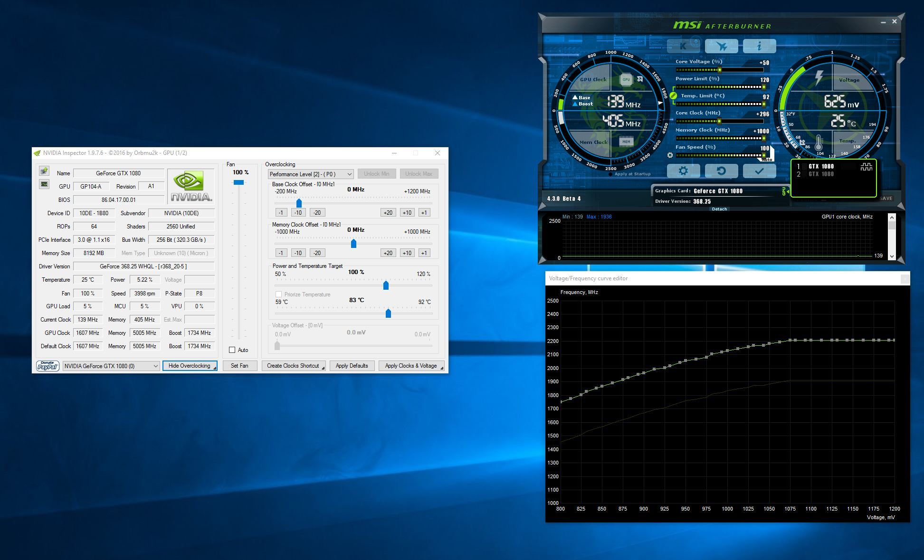Select second GTX 1080 in GPU list
The width and height of the screenshot is (924, 560).
coord(820,174)
